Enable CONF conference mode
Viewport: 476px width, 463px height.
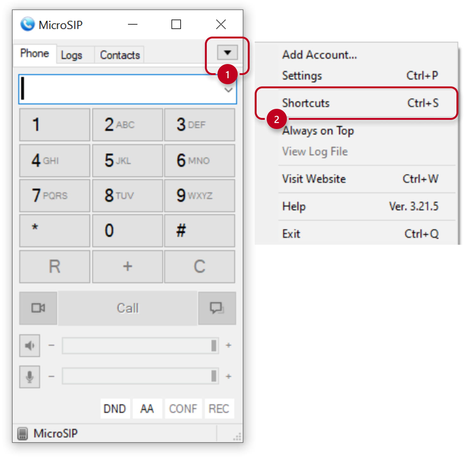tap(183, 409)
